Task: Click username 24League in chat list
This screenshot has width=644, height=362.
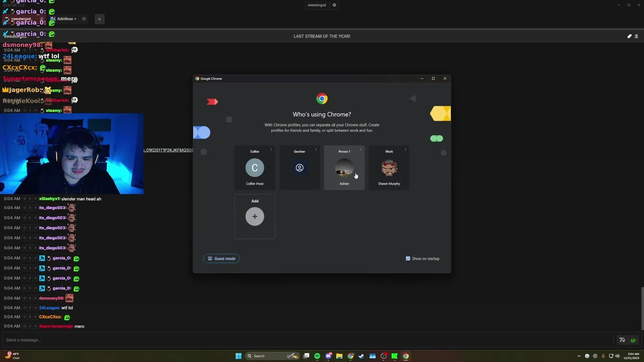Action: pos(49,308)
